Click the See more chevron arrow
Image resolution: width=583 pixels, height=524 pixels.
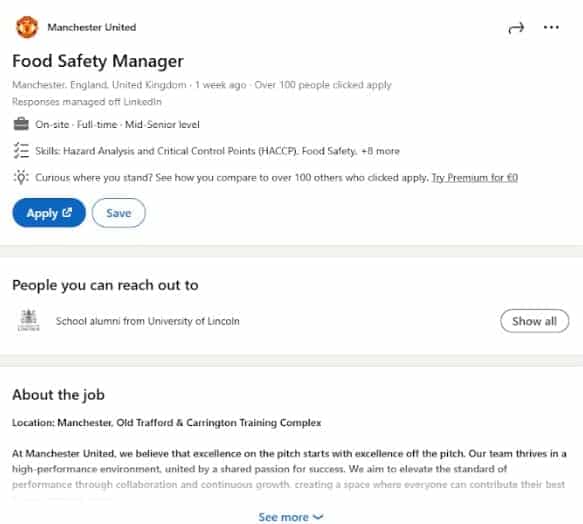click(x=318, y=517)
